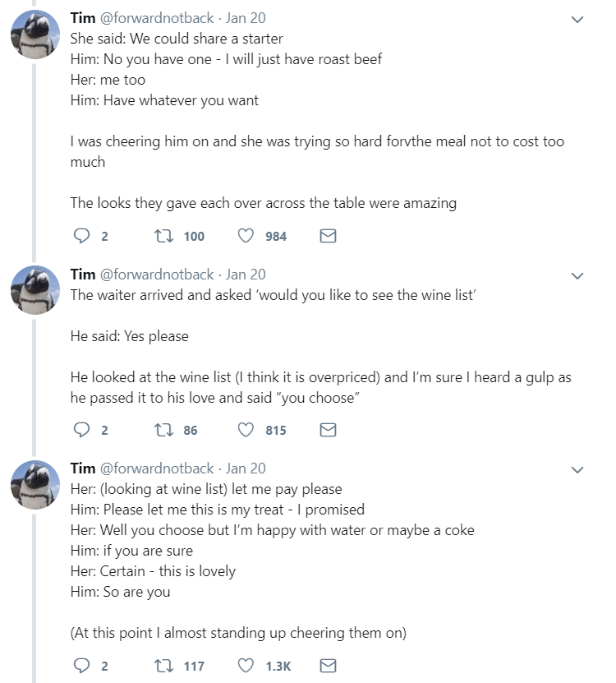616x683 pixels.
Task: Open the Jan 20 timestamp of the third tweet
Action: [x=246, y=468]
